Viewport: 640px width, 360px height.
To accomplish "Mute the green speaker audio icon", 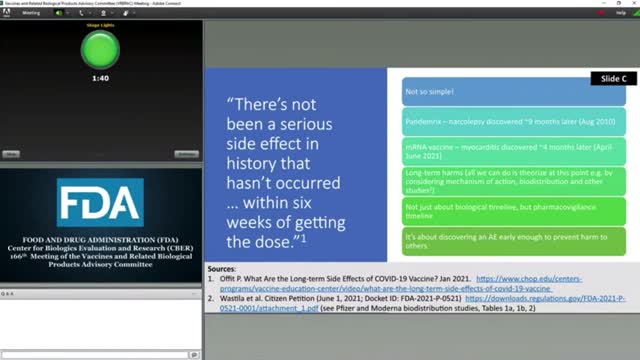I will coord(59,13).
